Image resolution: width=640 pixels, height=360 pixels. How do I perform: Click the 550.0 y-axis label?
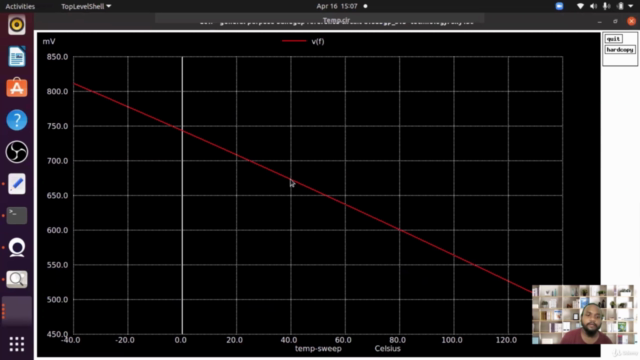pyautogui.click(x=57, y=265)
